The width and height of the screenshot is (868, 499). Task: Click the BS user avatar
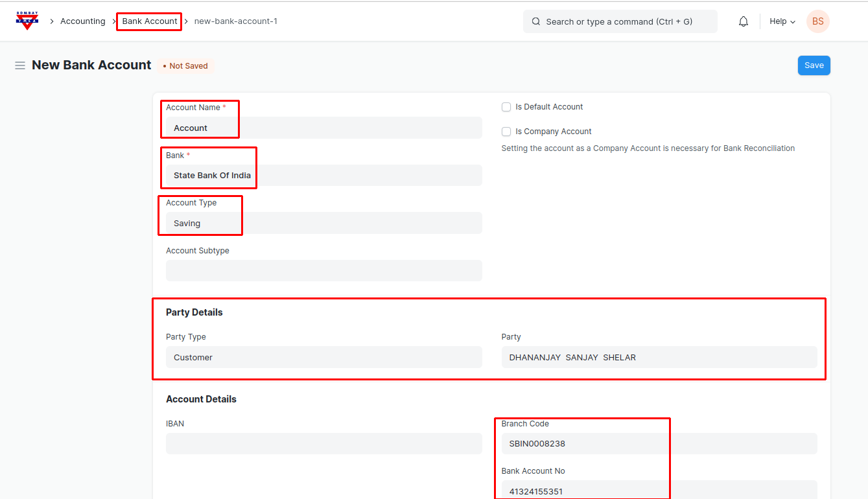pyautogui.click(x=817, y=21)
